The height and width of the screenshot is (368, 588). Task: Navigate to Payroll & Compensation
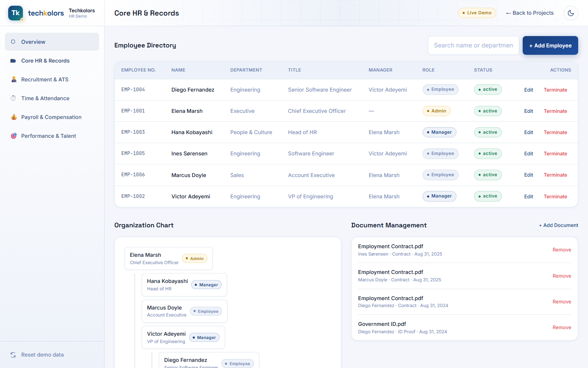tap(52, 117)
